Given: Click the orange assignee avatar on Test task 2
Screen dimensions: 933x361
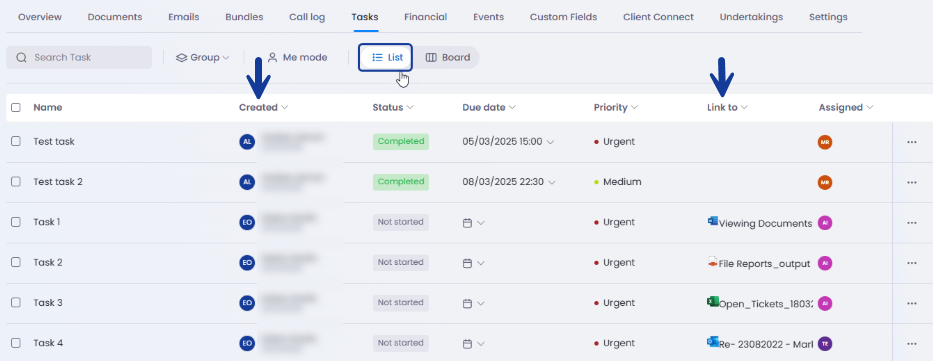Looking at the screenshot, I should 825,182.
